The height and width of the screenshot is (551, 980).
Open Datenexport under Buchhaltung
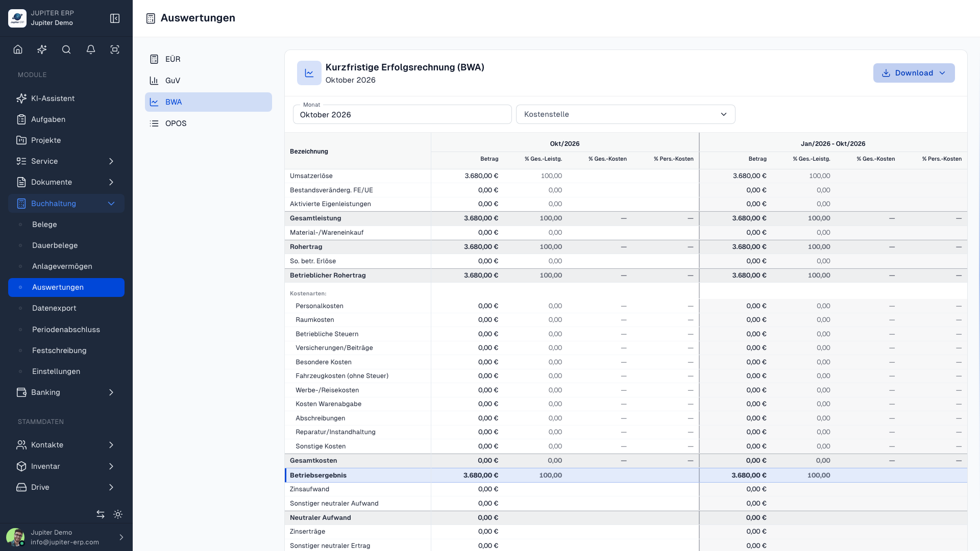click(66, 308)
